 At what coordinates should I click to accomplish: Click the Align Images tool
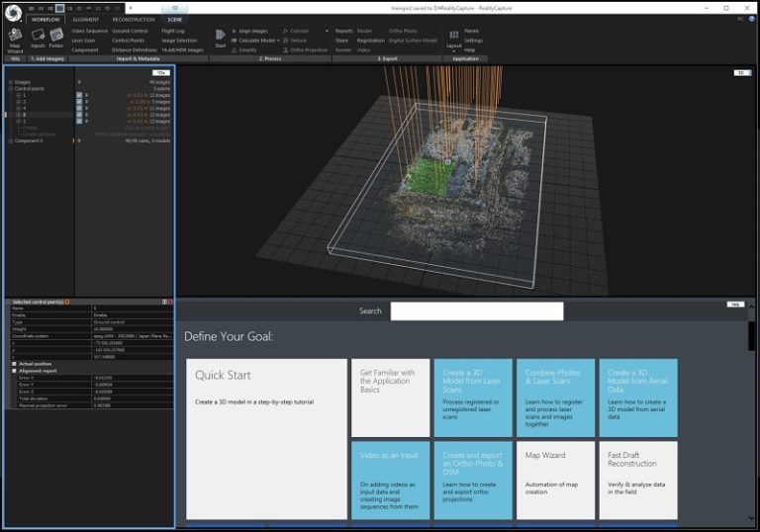point(251,32)
